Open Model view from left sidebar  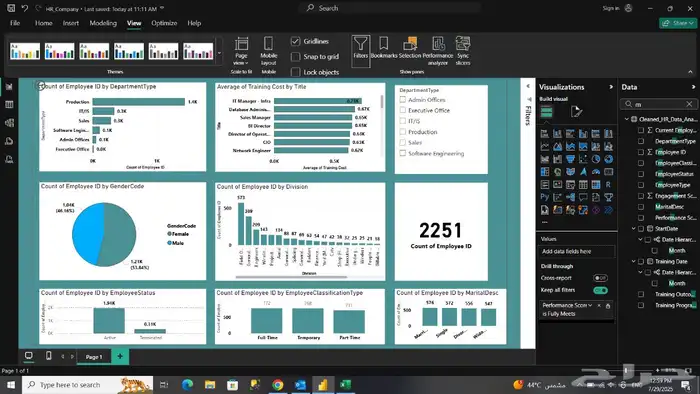(9, 123)
